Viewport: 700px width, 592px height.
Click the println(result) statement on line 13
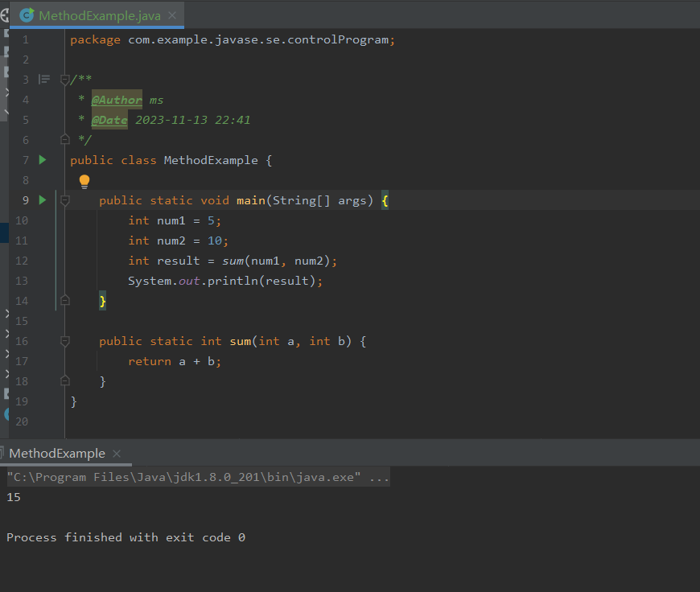click(225, 282)
